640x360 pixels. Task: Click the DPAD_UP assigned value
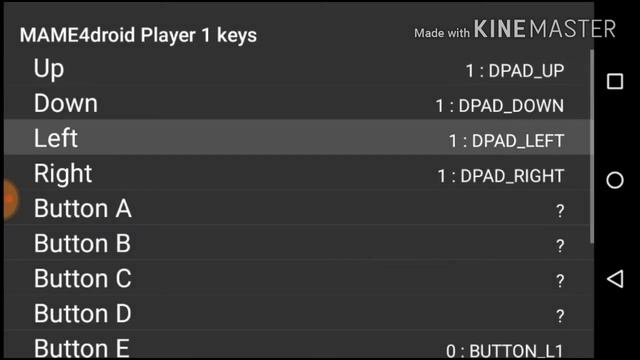coord(515,71)
